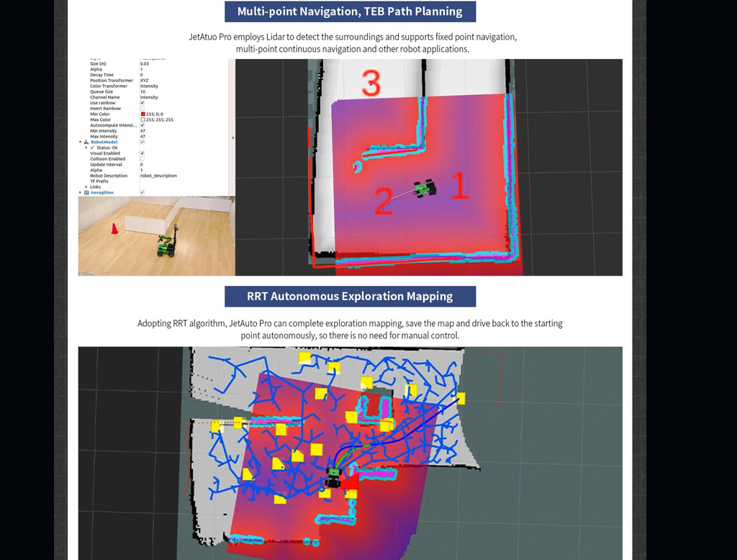Enable the Invert Rainbow checkbox
The image size is (737, 560).
point(143,109)
